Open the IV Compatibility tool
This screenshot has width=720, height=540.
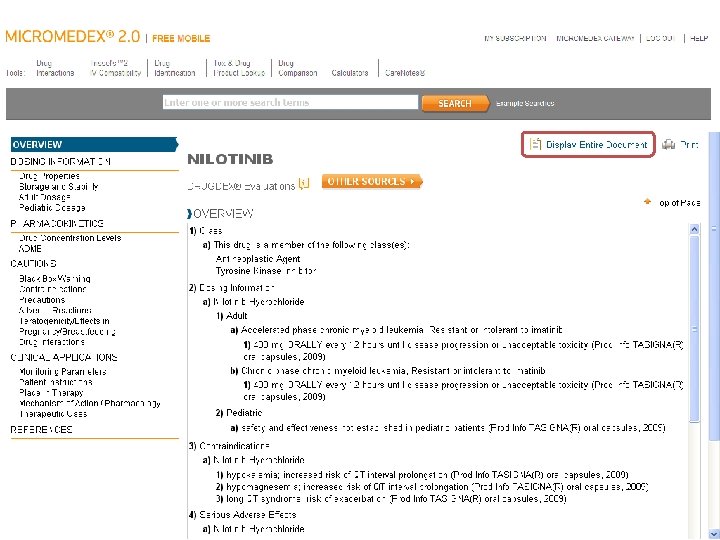pos(115,68)
